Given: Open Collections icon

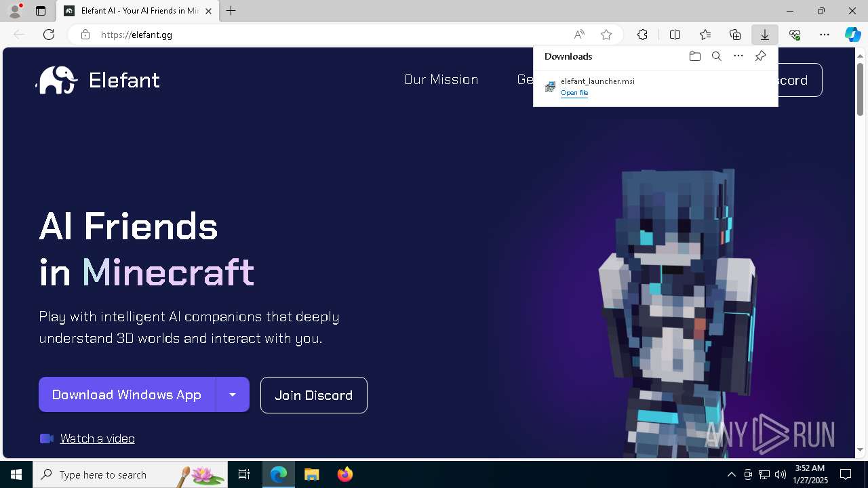Looking at the screenshot, I should click(x=735, y=35).
